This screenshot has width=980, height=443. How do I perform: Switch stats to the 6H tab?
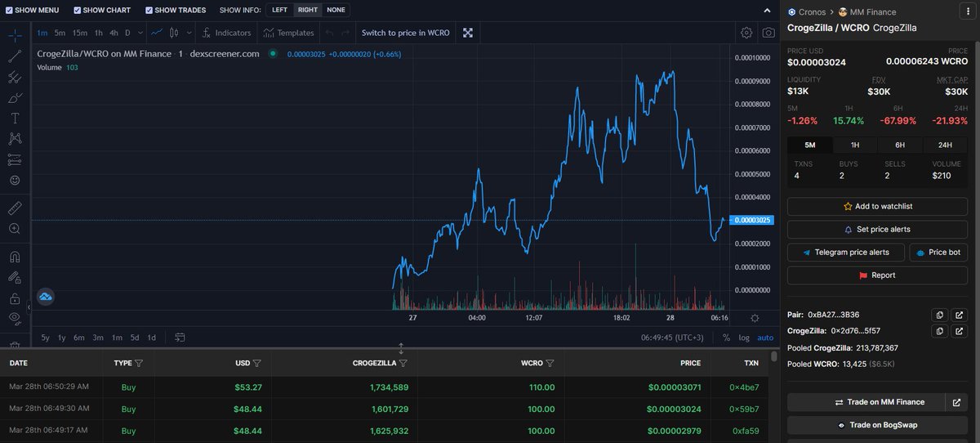click(x=900, y=145)
